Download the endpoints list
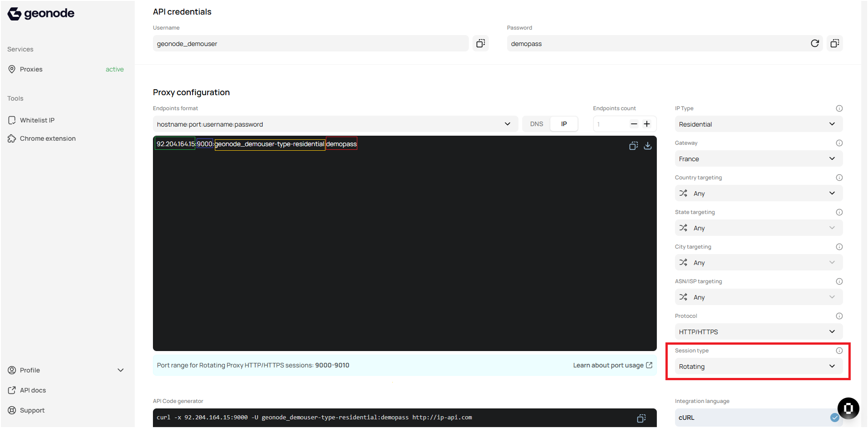Image resolution: width=868 pixels, height=428 pixels. (x=648, y=146)
